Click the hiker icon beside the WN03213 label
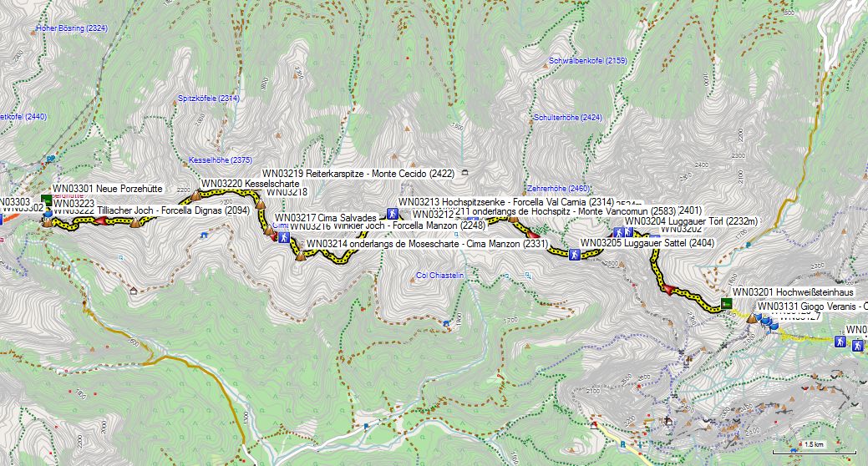The width and height of the screenshot is (868, 466). click(392, 213)
